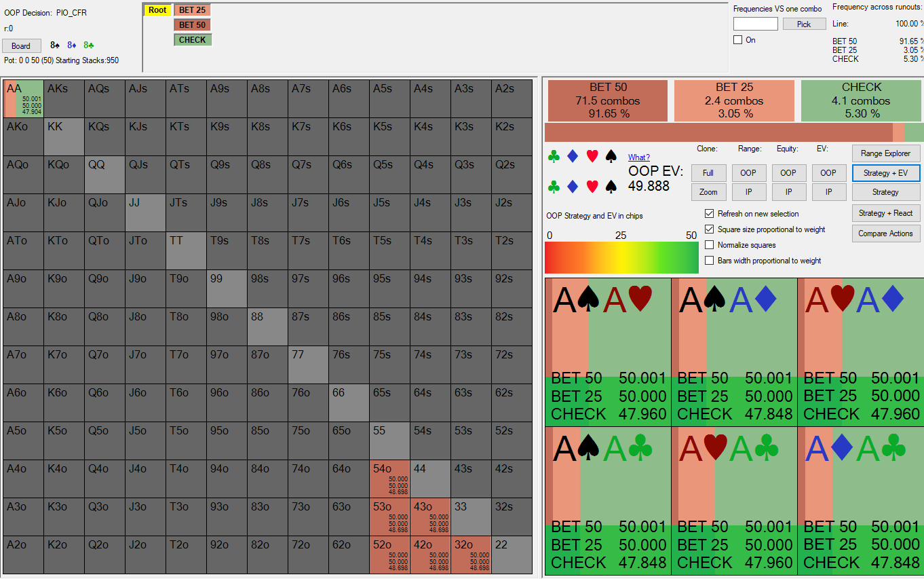Filter by spades in the lower suit row
This screenshot has height=579, width=924.
tap(611, 186)
